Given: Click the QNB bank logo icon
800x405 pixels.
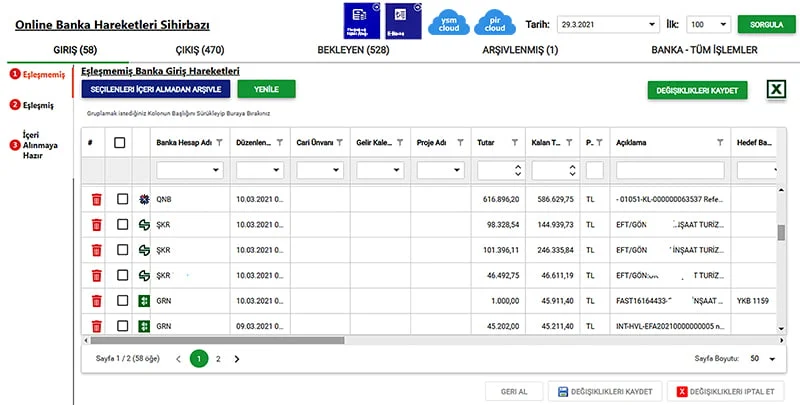Looking at the screenshot, I should coord(144,199).
